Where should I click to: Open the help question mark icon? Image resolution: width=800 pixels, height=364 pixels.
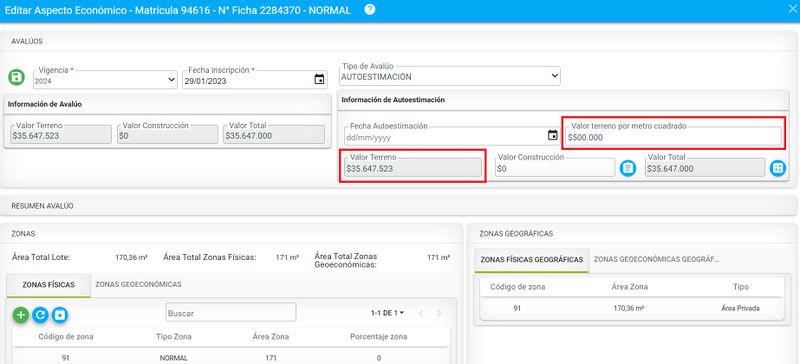tap(370, 10)
